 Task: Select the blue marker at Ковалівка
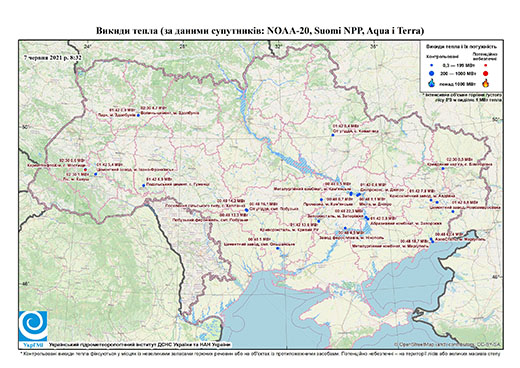tap(333, 135)
